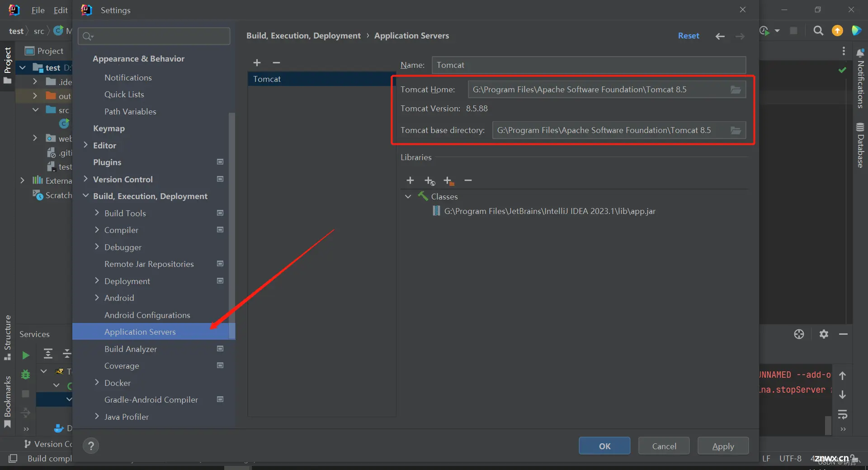
Task: Expand the Version Control settings section
Action: pyautogui.click(x=85, y=179)
